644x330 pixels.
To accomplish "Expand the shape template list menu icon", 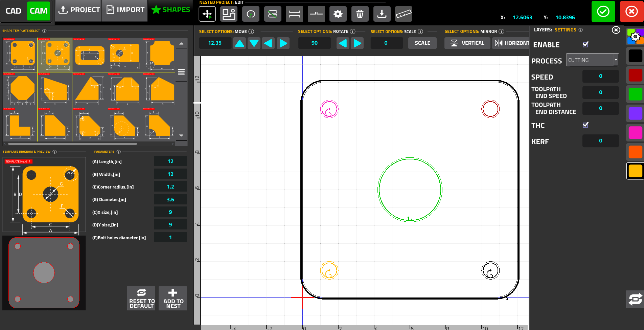I will pos(181,72).
